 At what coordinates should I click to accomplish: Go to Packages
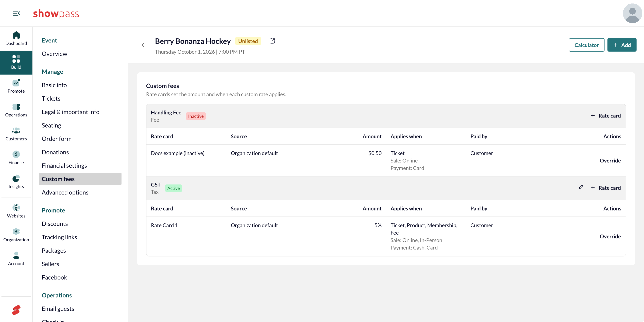click(54, 251)
